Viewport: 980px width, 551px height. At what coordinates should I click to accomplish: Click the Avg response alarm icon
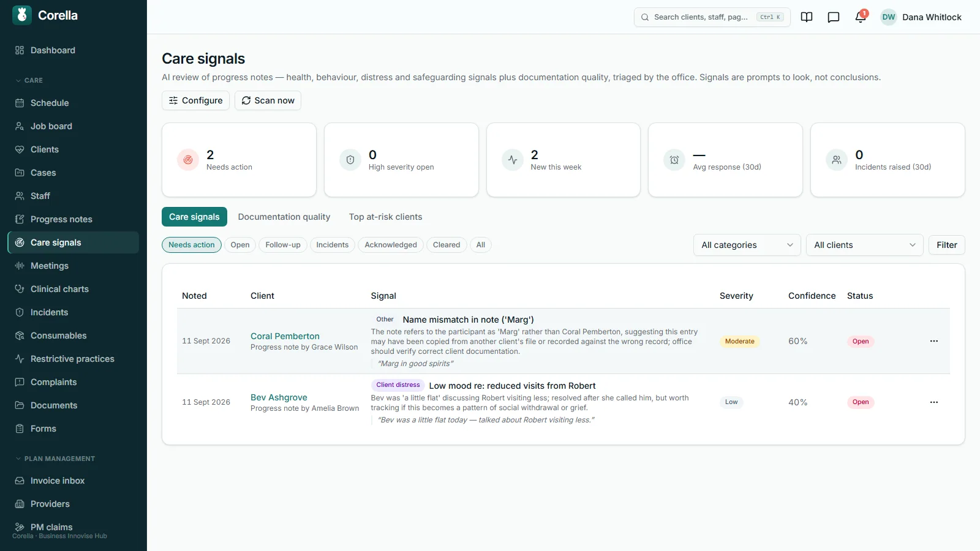tap(674, 160)
